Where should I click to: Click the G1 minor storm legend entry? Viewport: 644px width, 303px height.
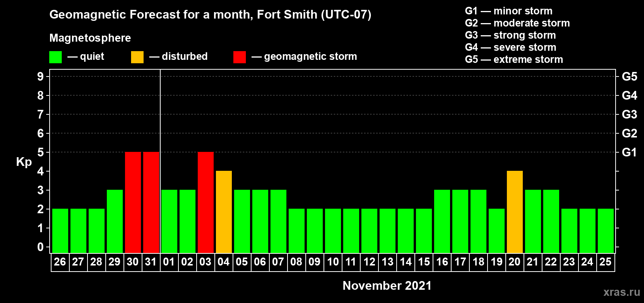coord(509,11)
